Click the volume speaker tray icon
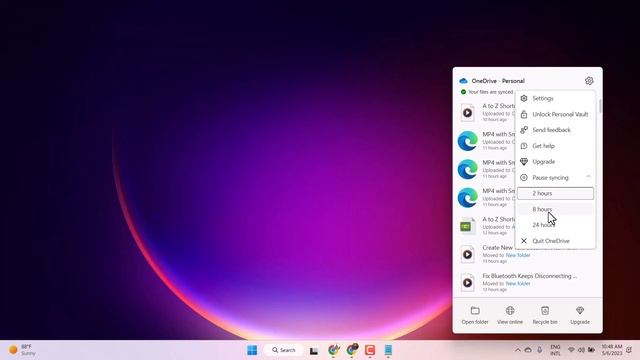 (x=581, y=350)
